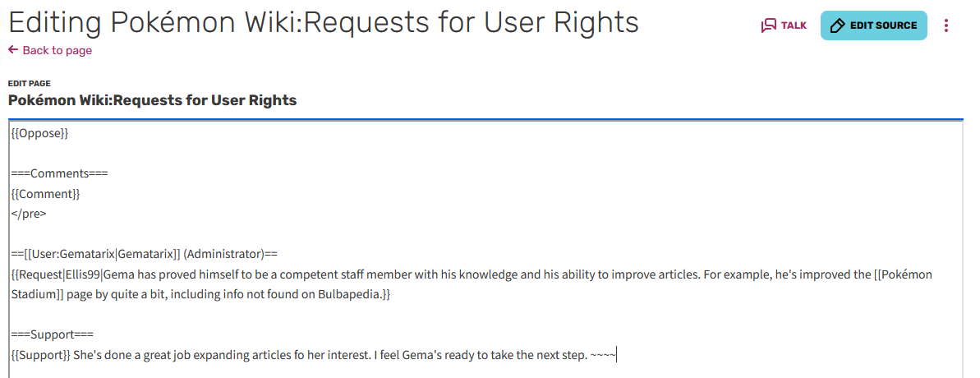Viewport: 980px width, 378px height.
Task: Click the bold Pokémon Wiki:Requests for User Rights subheading
Action: [x=152, y=101]
